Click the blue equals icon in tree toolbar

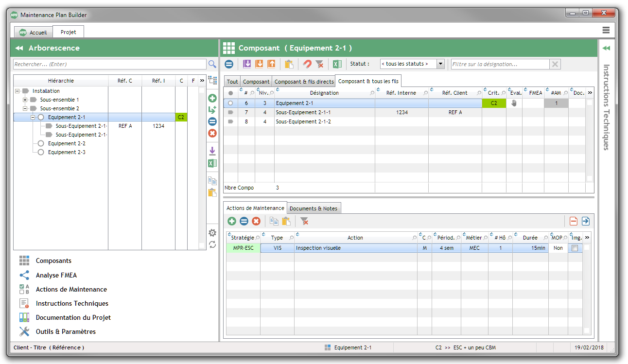click(212, 121)
